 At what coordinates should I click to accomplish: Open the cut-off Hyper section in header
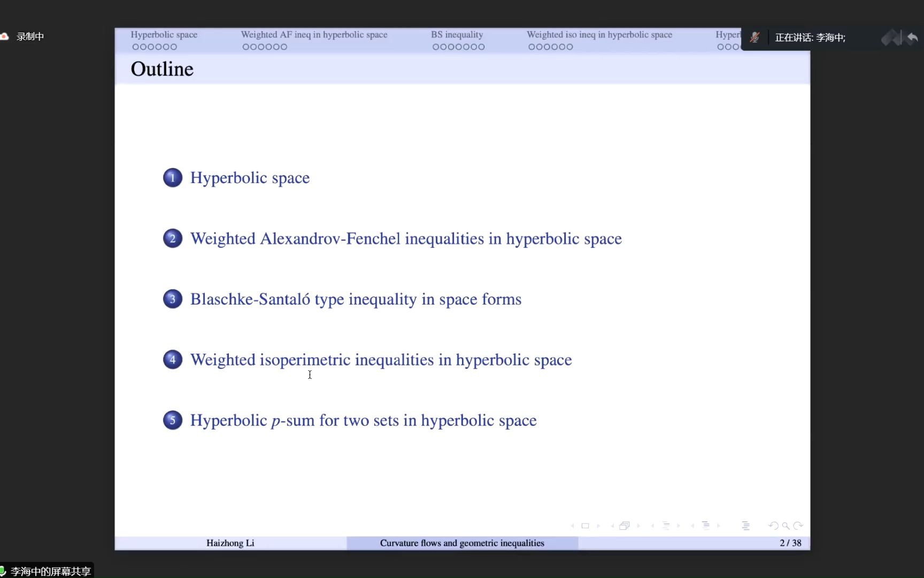(728, 35)
